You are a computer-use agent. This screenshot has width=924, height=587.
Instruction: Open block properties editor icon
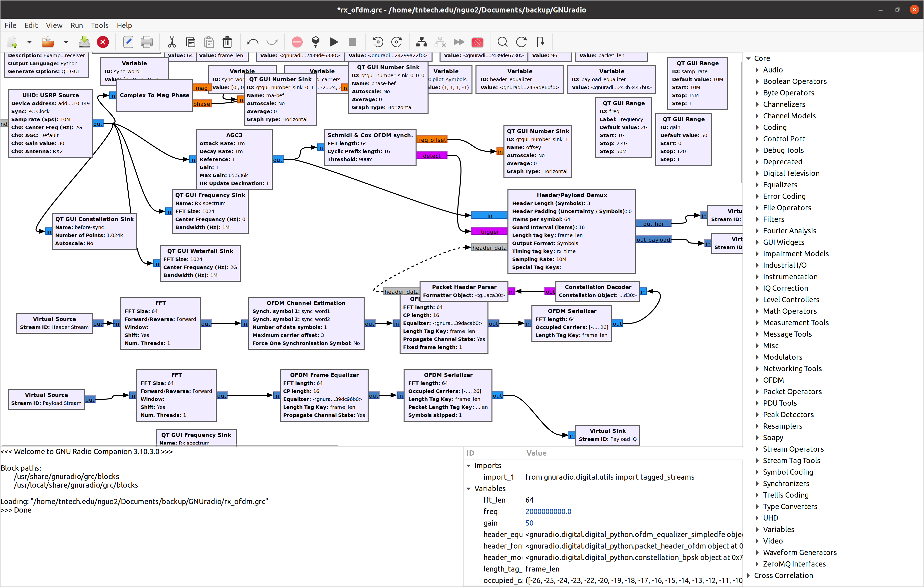click(x=128, y=42)
